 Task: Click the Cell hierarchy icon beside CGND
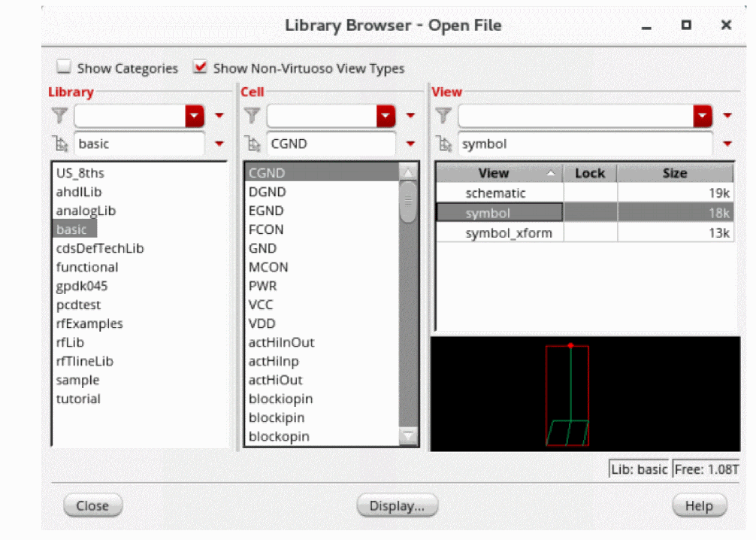click(x=253, y=144)
